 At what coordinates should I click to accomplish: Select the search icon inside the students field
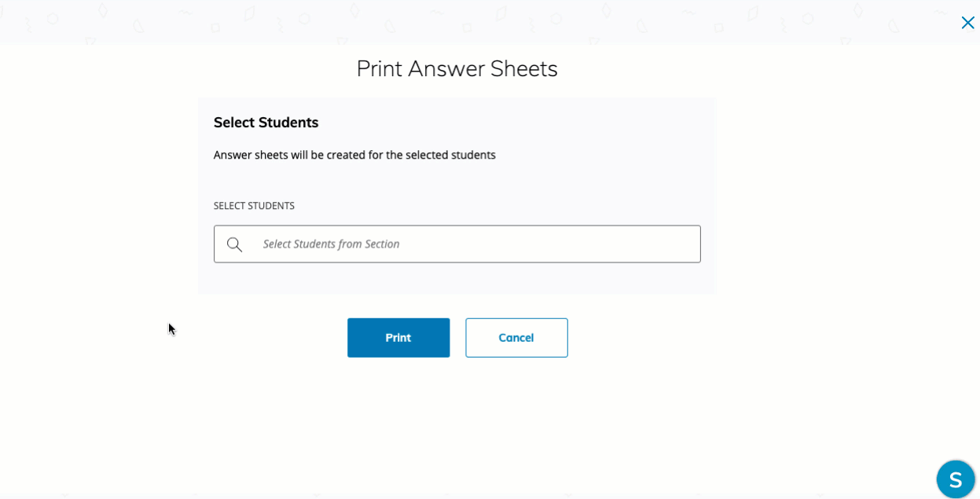click(x=234, y=244)
